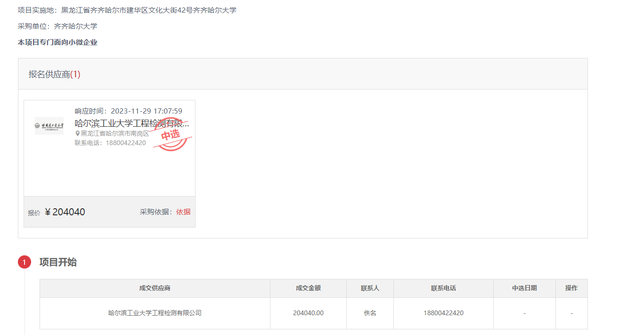Click the 成交供应商 column header
Image resolution: width=644 pixels, height=335 pixels.
tap(155, 288)
